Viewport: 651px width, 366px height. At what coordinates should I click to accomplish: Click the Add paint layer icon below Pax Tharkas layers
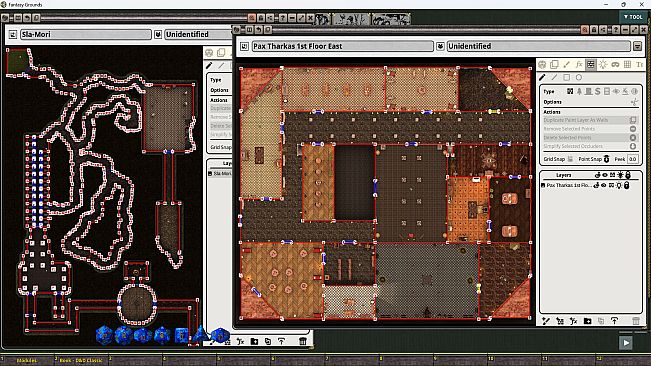[x=546, y=321]
